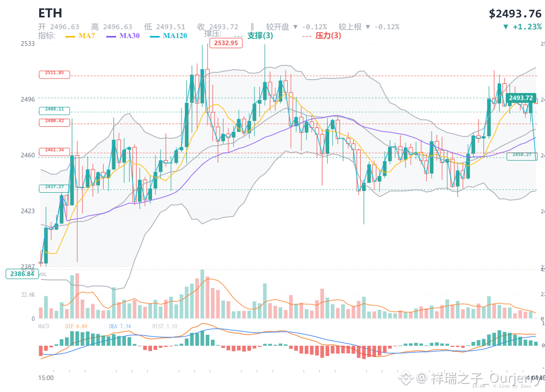Click the 2461.34 resistance level tag
545x392 pixels.
(54, 151)
